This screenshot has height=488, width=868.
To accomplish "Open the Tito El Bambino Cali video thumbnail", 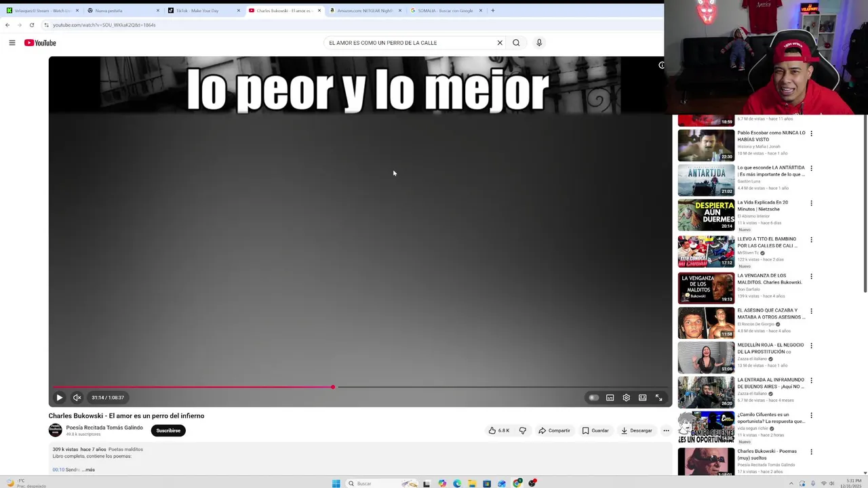I will tap(706, 251).
